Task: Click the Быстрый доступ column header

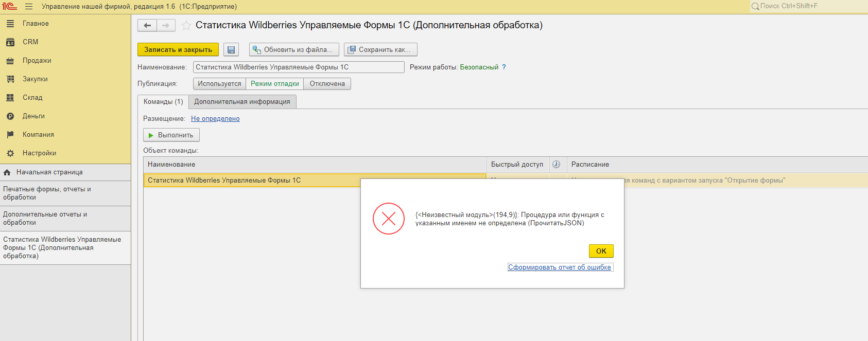Action: click(x=517, y=165)
